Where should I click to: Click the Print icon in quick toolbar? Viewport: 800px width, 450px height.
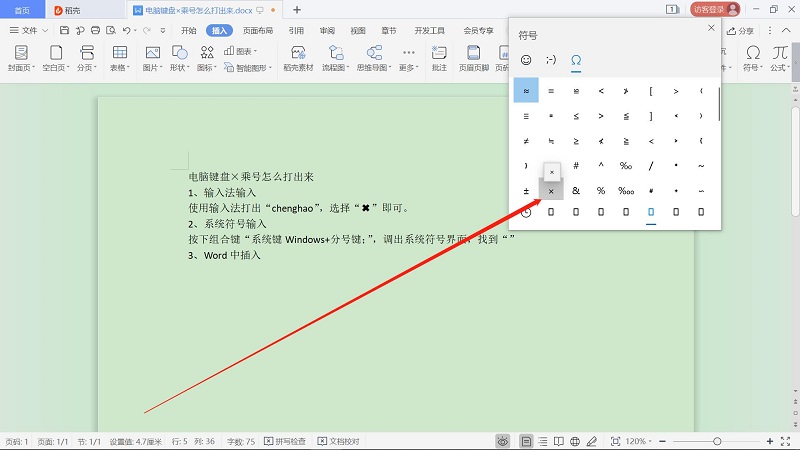[93, 31]
